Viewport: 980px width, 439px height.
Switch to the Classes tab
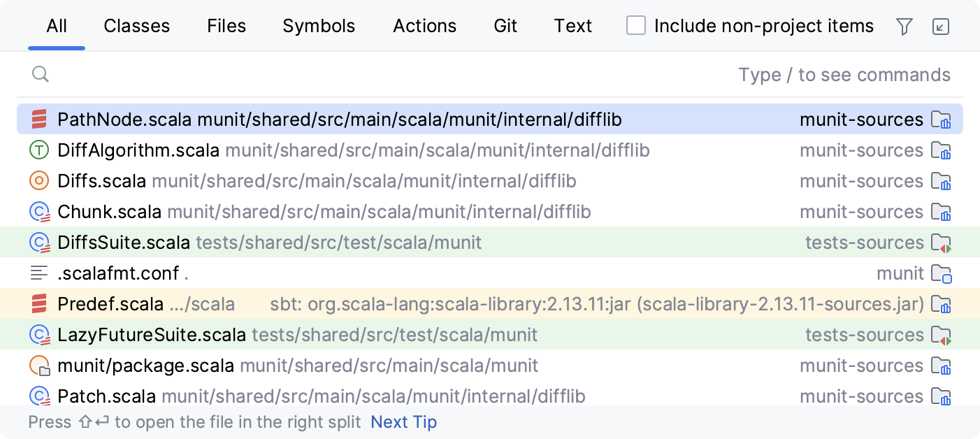[136, 27]
